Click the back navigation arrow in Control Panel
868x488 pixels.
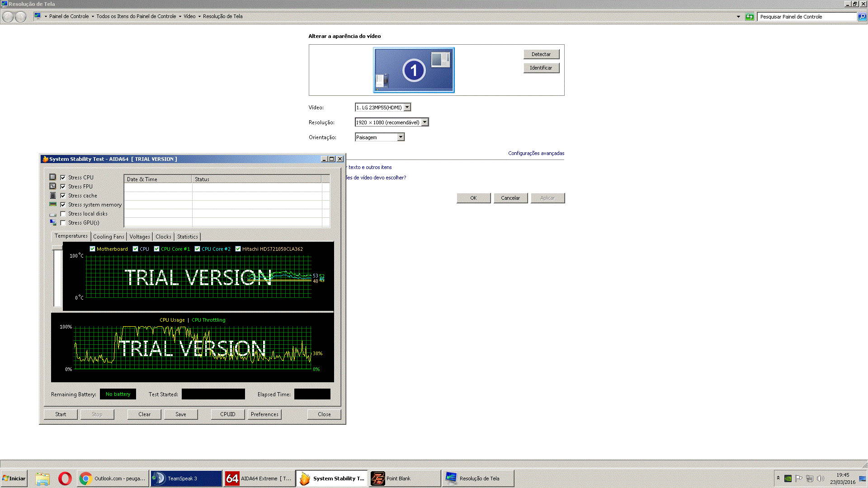point(8,17)
